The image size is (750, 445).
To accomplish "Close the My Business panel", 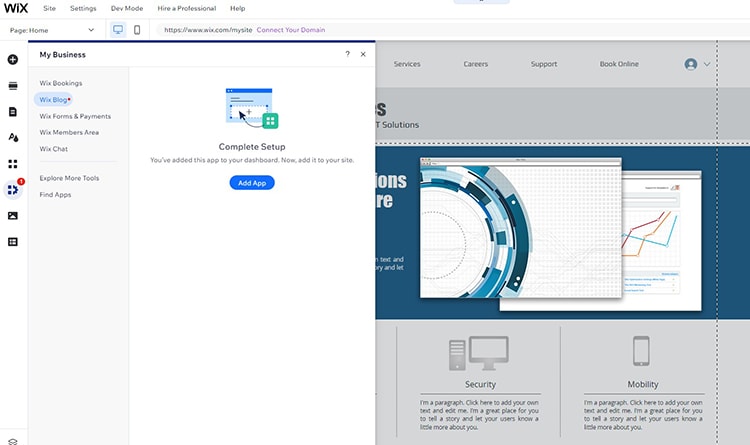I will coord(363,54).
